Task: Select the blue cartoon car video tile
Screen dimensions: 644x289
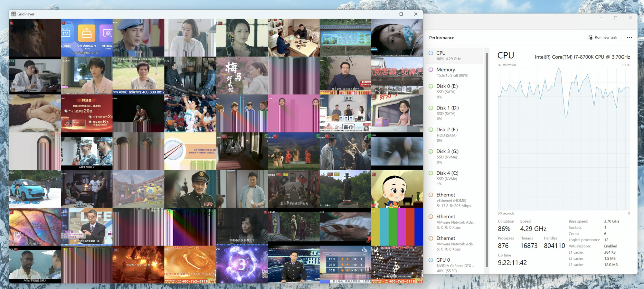Action: [x=35, y=189]
